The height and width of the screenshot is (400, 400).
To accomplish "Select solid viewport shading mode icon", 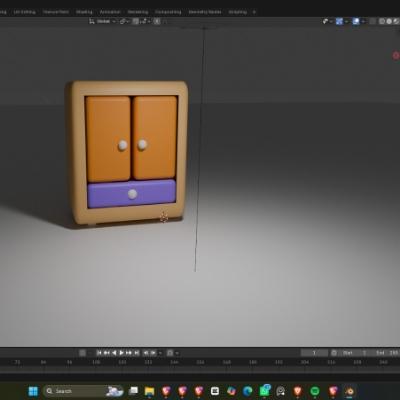I will pyautogui.click(x=382, y=21).
